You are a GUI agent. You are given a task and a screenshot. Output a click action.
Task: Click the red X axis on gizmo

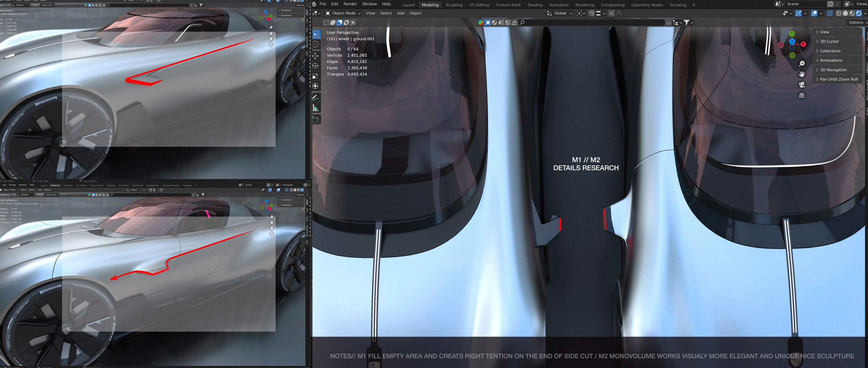(x=803, y=44)
